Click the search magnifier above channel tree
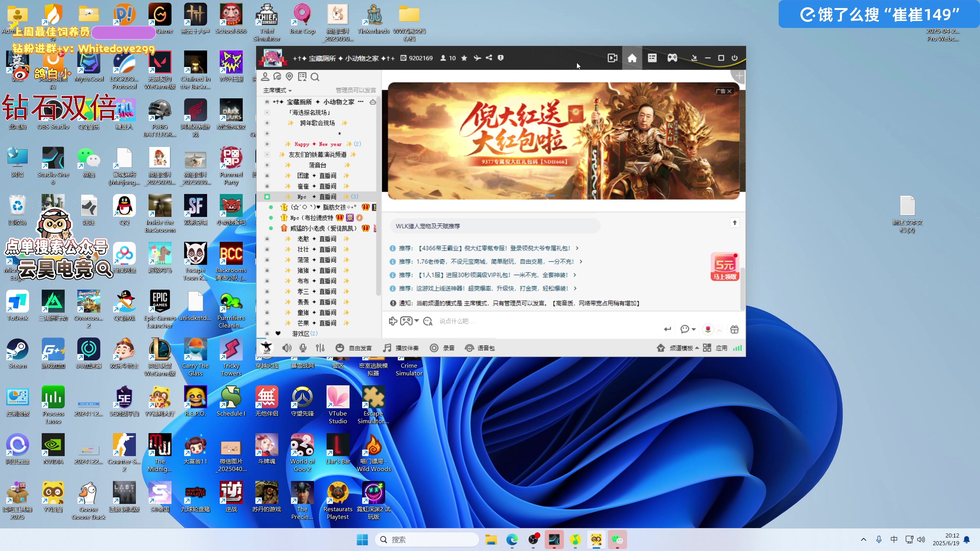 [x=315, y=77]
